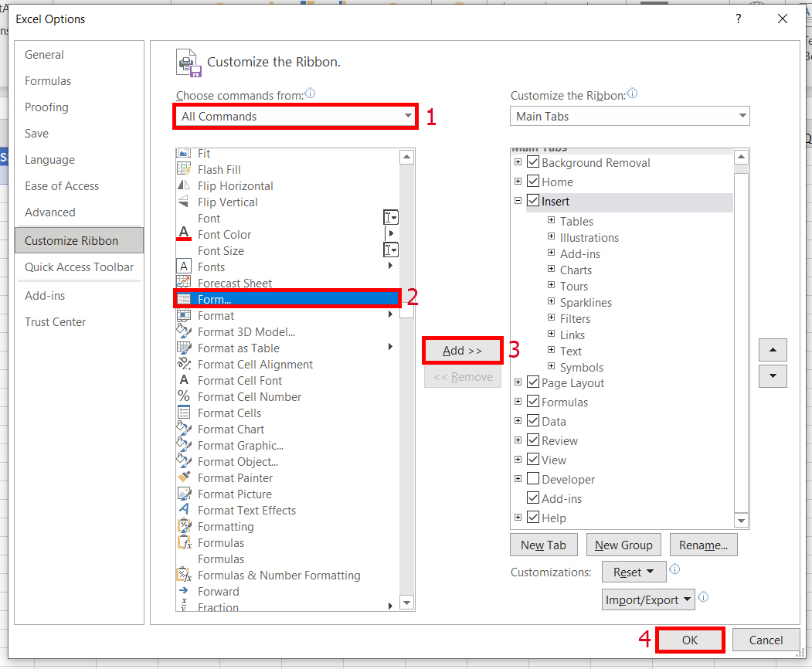Move the selected tab up with the arrow button

773,349
